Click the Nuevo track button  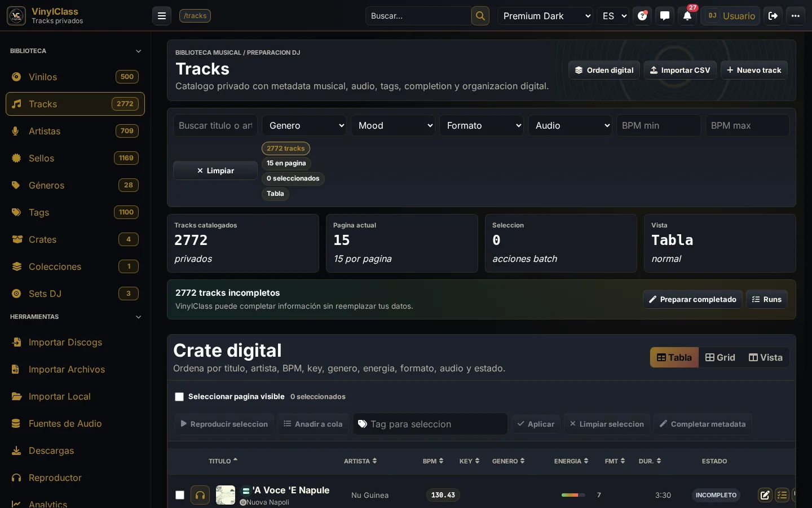(x=754, y=70)
